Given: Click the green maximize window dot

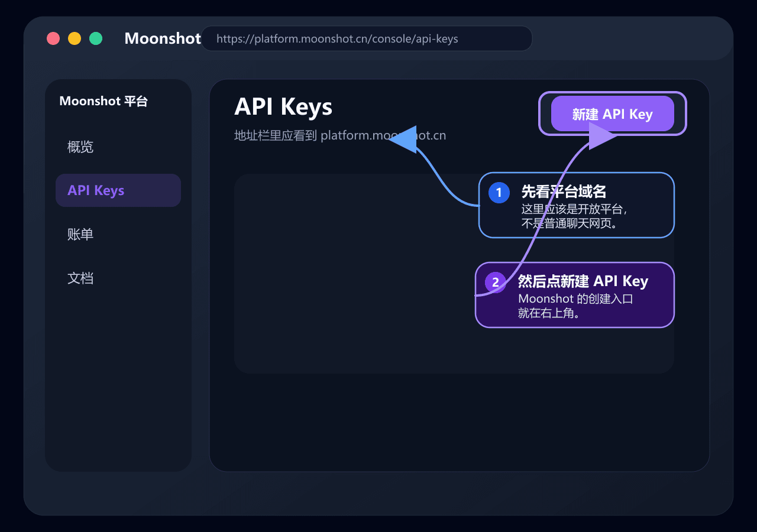Looking at the screenshot, I should click(x=96, y=38).
